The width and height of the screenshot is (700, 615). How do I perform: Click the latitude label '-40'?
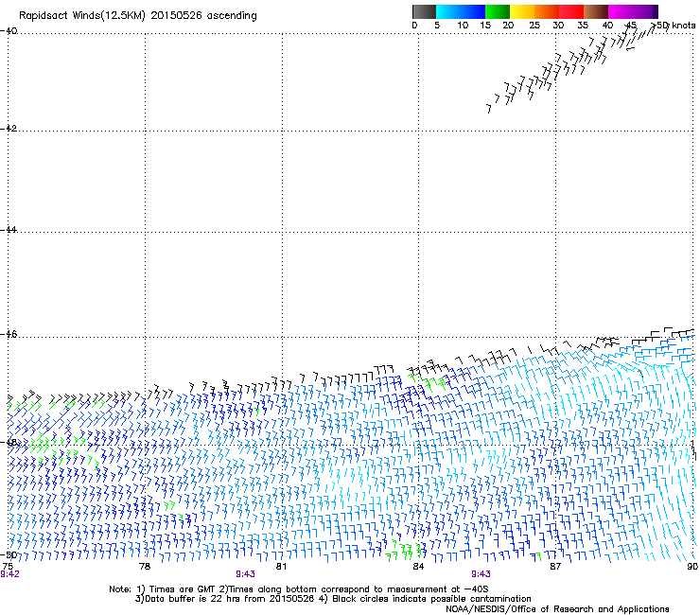[9, 31]
